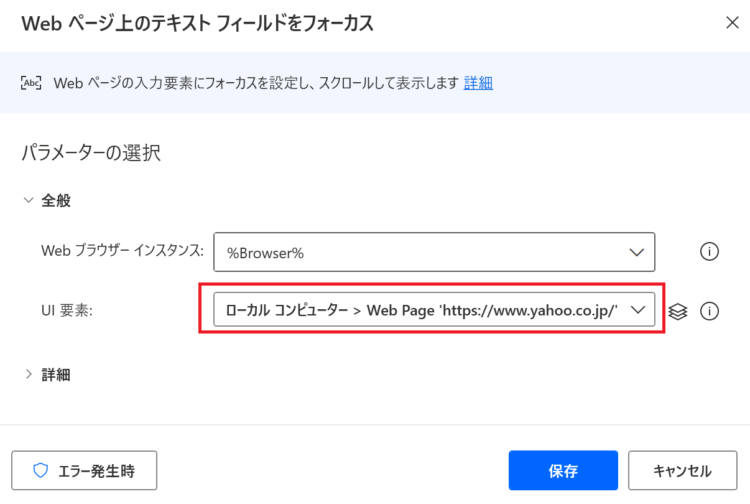Open the UI element picker layers icon

pos(677,311)
